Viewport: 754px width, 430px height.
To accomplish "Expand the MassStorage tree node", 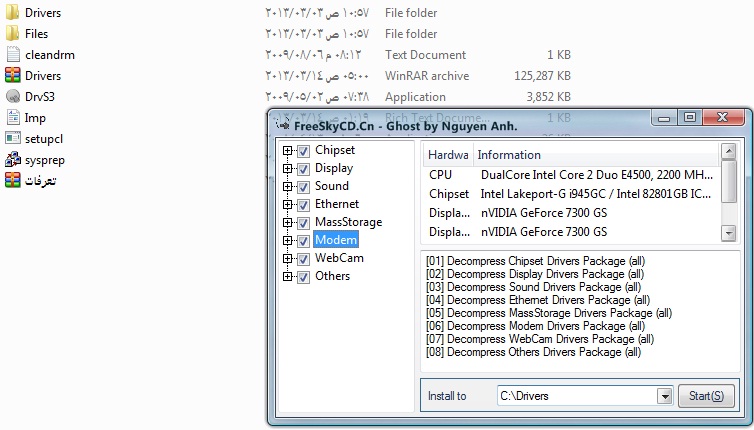I will pyautogui.click(x=288, y=223).
